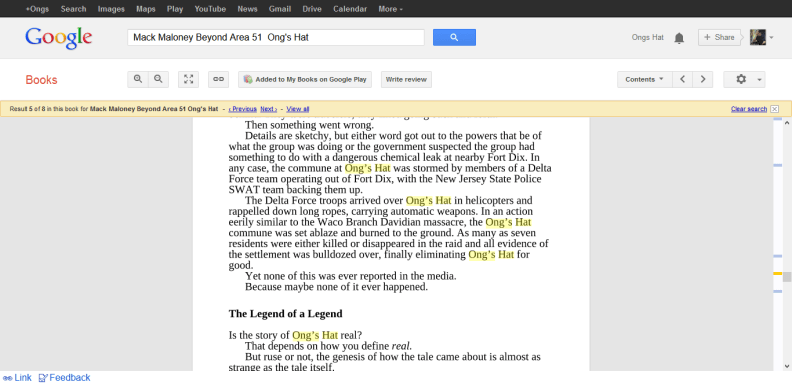
Task: Click the vertical scrollbar thumb
Action: point(787,277)
